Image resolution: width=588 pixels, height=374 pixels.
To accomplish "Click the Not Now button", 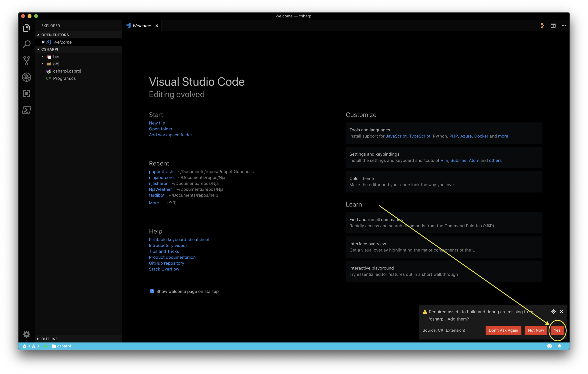I will click(x=536, y=330).
